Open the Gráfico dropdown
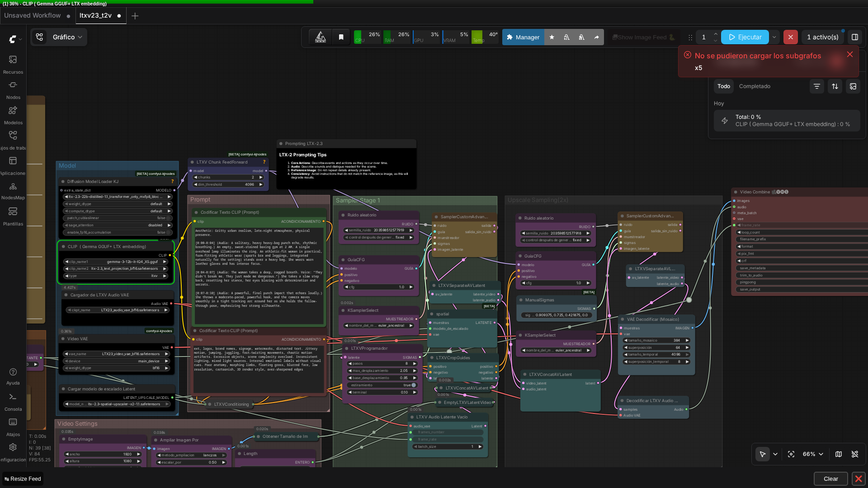This screenshot has width=868, height=488. click(67, 37)
